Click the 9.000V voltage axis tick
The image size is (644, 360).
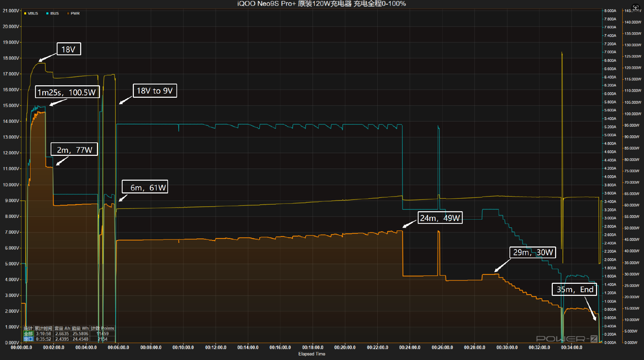pos(12,200)
